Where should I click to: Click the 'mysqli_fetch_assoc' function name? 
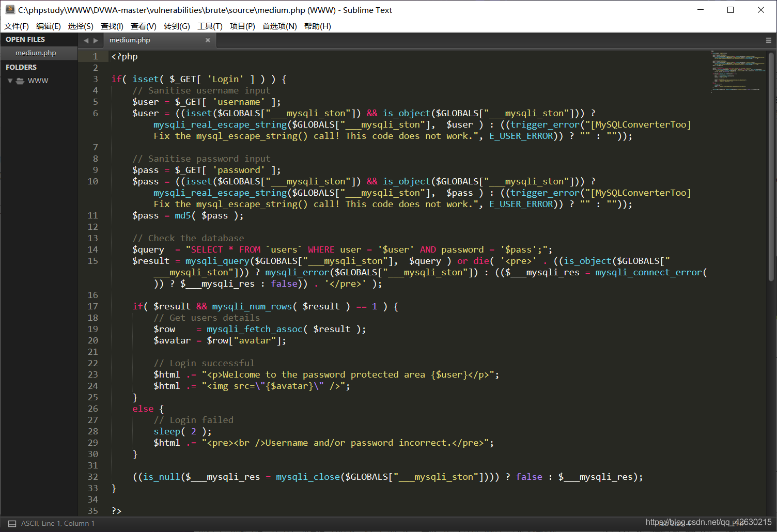tap(255, 329)
